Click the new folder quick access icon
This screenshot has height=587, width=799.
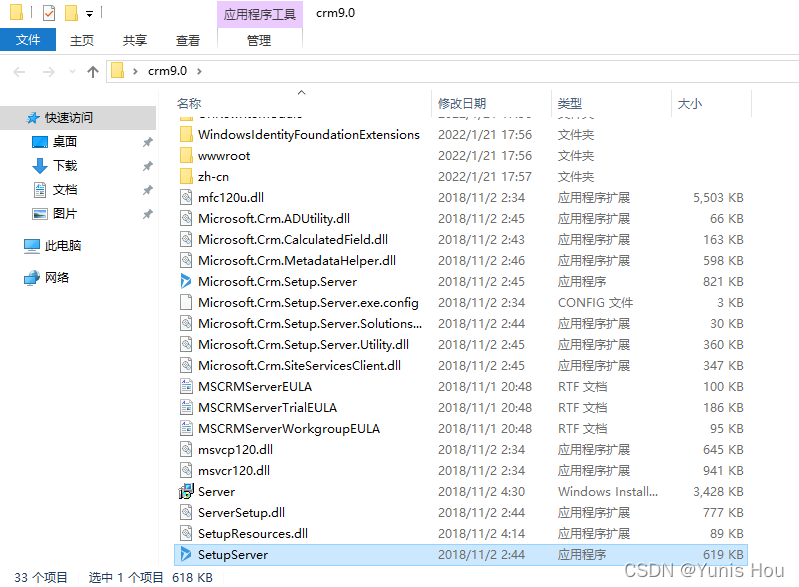71,12
